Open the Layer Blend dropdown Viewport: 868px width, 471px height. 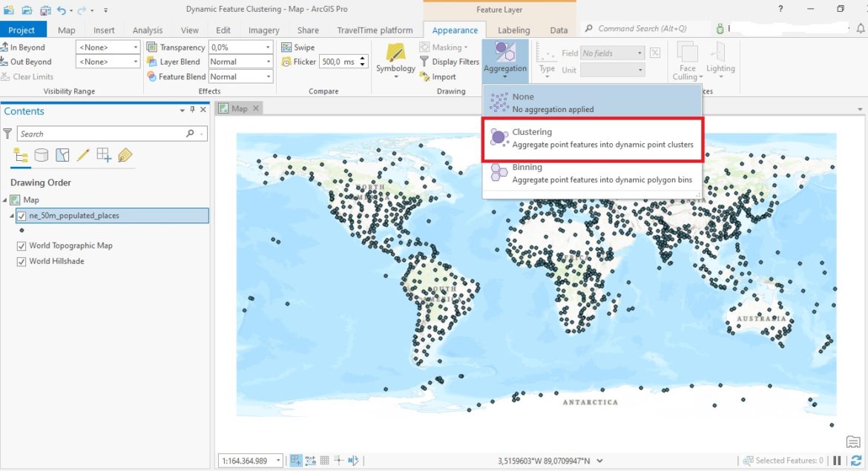pyautogui.click(x=269, y=62)
